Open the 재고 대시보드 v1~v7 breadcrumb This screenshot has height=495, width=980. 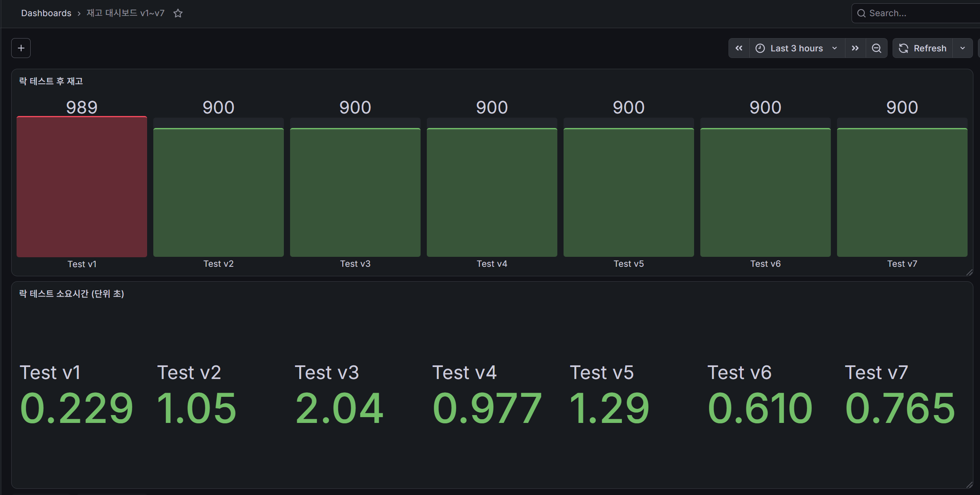(126, 13)
